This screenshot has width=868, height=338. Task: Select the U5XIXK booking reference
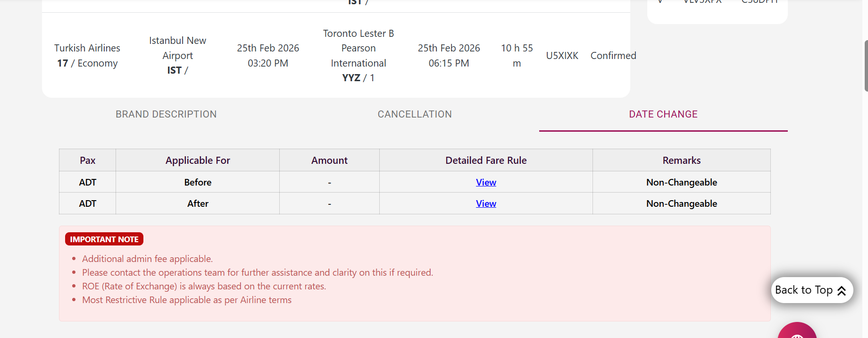coord(562,56)
